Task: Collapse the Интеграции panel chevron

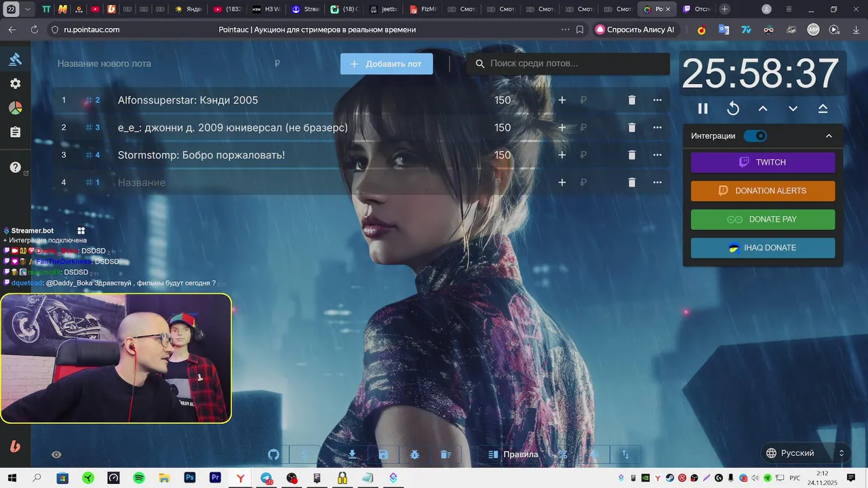Action: (829, 136)
